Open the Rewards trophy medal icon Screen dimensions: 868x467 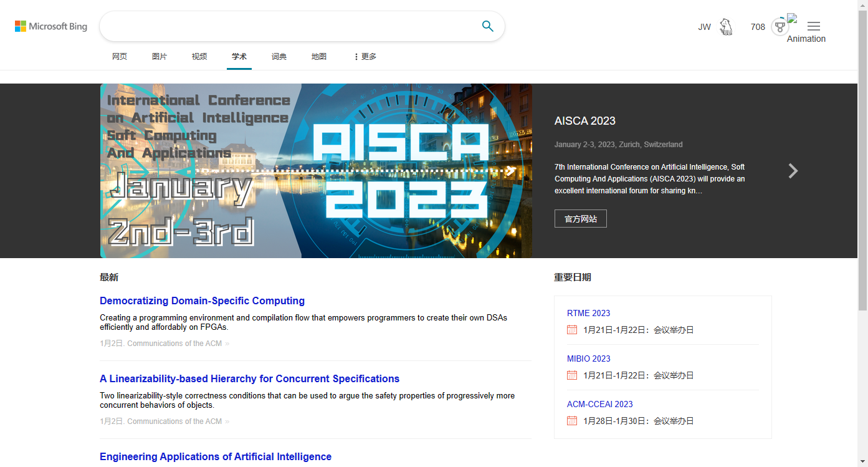point(780,27)
